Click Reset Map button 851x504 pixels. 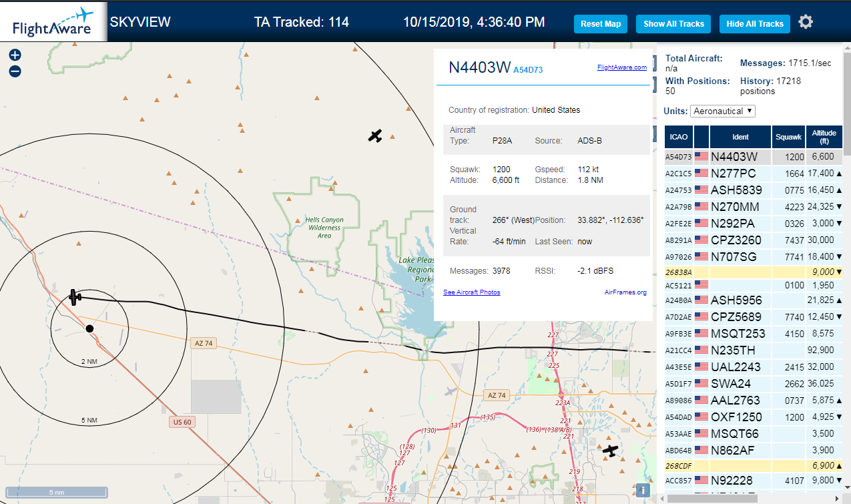click(601, 24)
